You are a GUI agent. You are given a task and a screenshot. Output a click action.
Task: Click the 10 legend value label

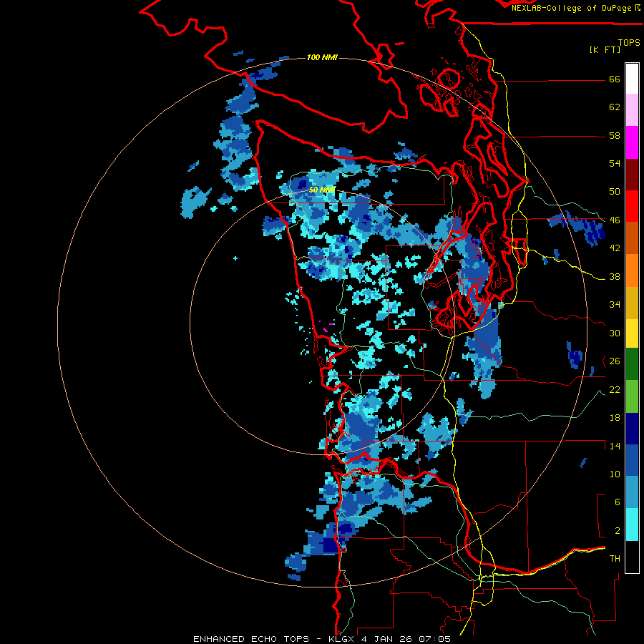tap(615, 474)
